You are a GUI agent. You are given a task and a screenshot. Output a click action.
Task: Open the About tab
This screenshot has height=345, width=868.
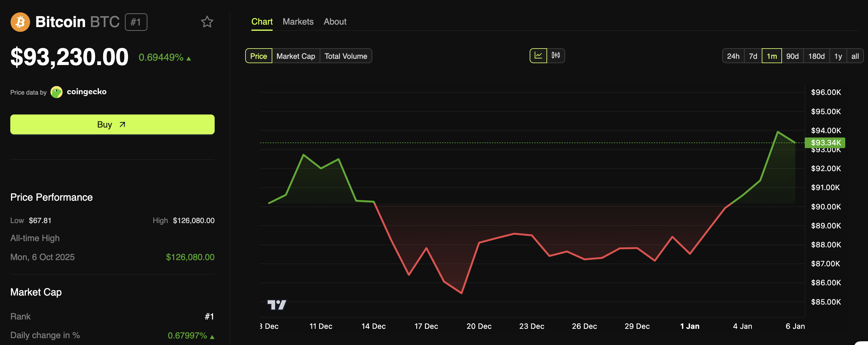(335, 21)
